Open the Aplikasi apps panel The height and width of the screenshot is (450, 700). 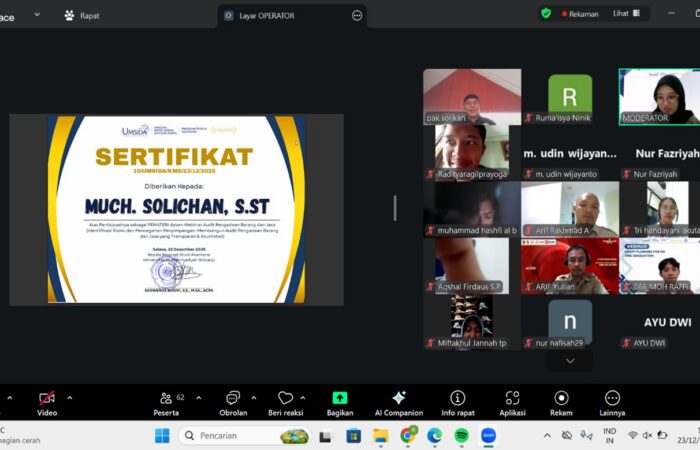pyautogui.click(x=512, y=398)
